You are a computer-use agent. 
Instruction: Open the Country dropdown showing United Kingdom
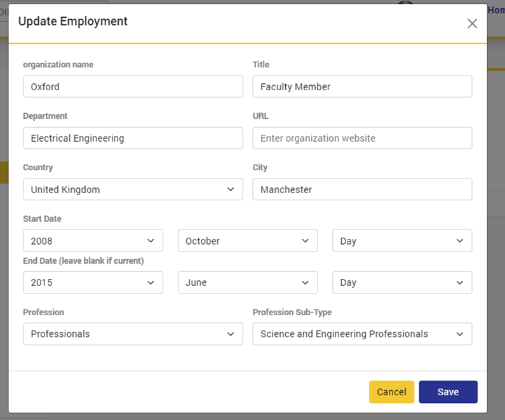[x=133, y=189]
